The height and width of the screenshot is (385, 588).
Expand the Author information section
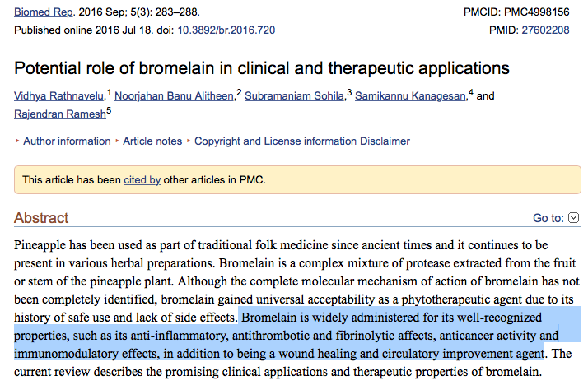67,141
